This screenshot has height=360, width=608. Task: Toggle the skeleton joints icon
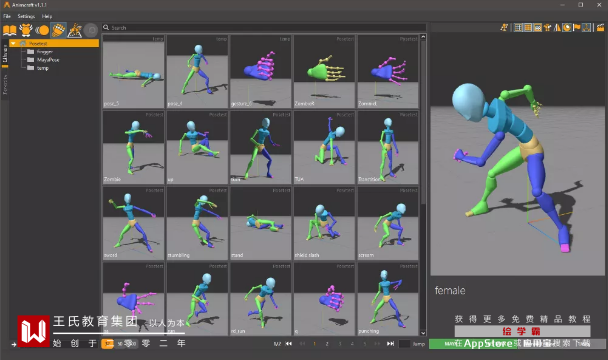click(x=586, y=27)
